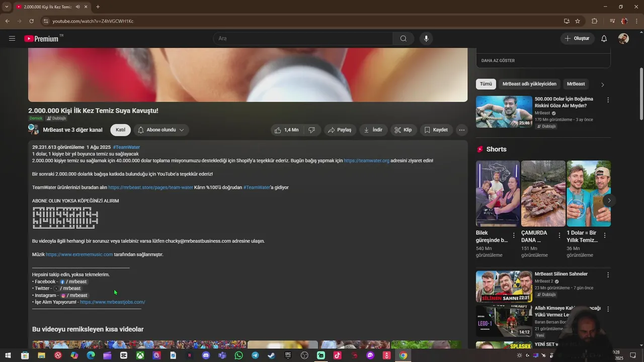This screenshot has width=644, height=362.
Task: Select the 'MrBeast' filter chip
Action: coord(576,84)
